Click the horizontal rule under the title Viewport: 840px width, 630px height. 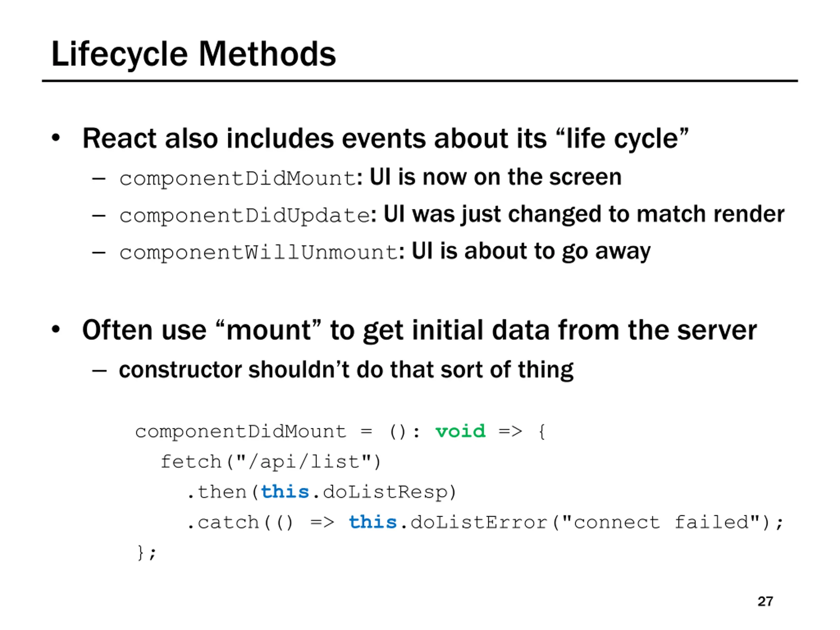(x=420, y=81)
